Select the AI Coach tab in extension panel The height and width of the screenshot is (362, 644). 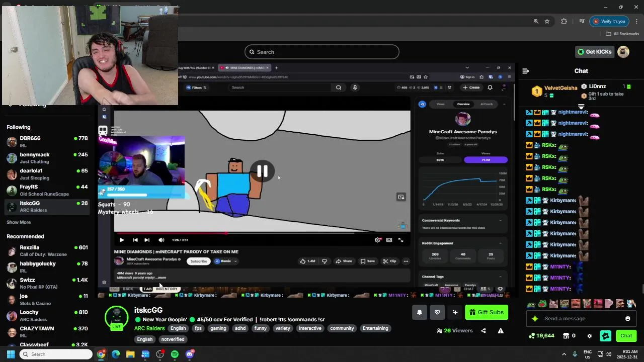click(487, 104)
